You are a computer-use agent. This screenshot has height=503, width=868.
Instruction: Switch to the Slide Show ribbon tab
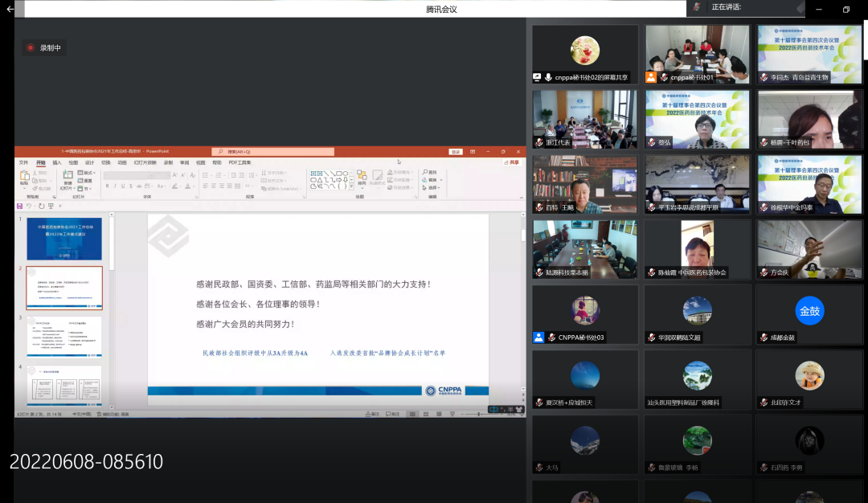point(145,162)
